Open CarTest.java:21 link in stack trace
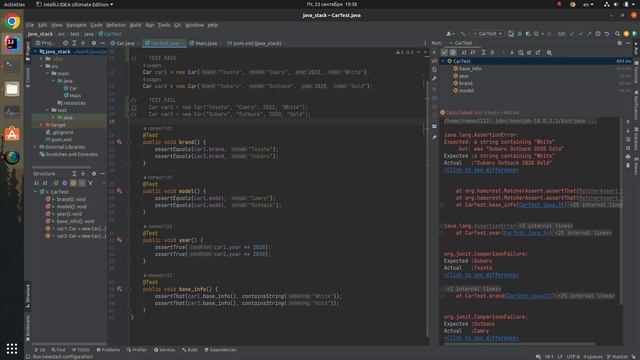 coord(530,296)
